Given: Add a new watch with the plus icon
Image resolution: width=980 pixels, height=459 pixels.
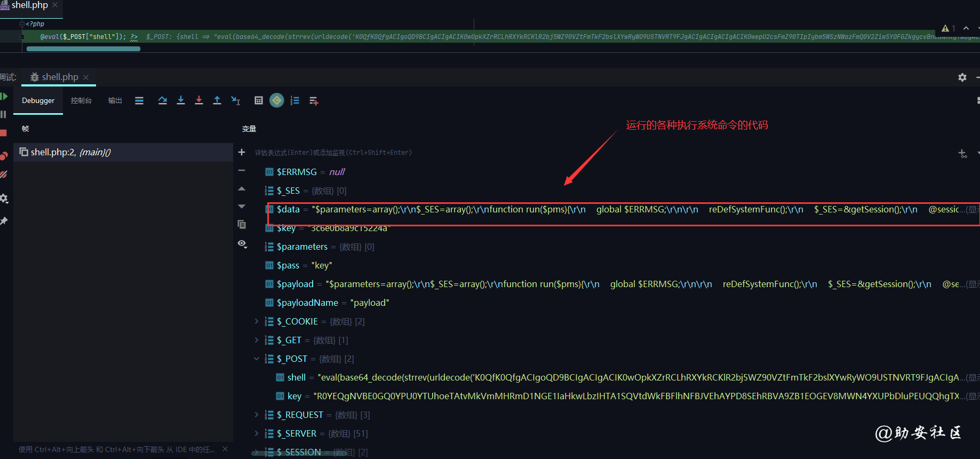Looking at the screenshot, I should (242, 152).
